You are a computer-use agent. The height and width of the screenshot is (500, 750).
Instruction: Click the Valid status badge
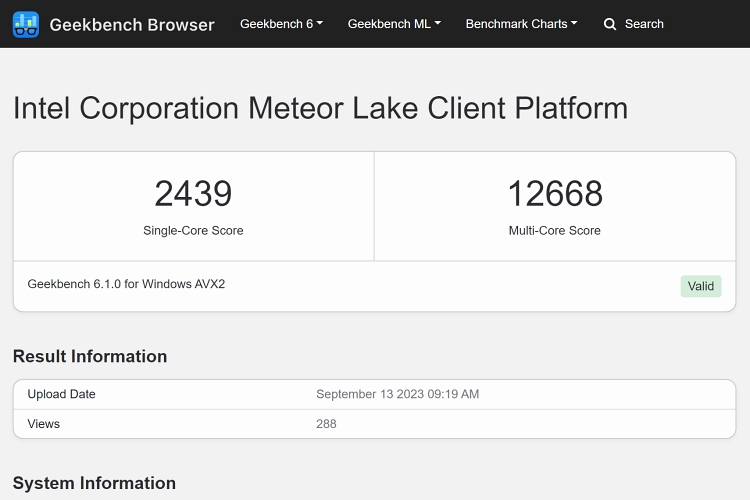[701, 286]
